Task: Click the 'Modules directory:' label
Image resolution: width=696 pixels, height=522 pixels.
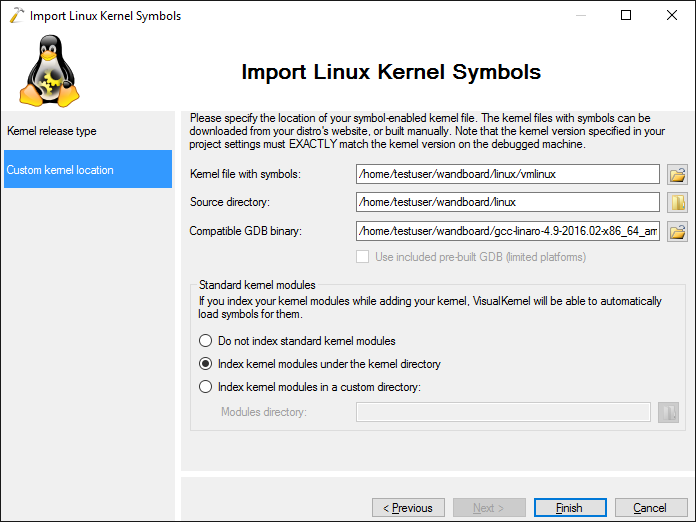Action: (264, 412)
